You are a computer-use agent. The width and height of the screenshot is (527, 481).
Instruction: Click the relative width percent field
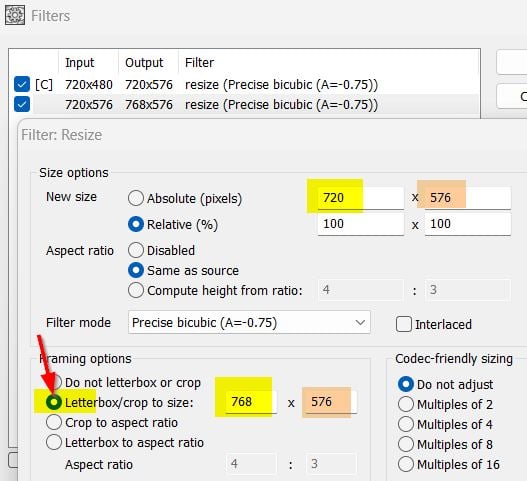coord(361,224)
